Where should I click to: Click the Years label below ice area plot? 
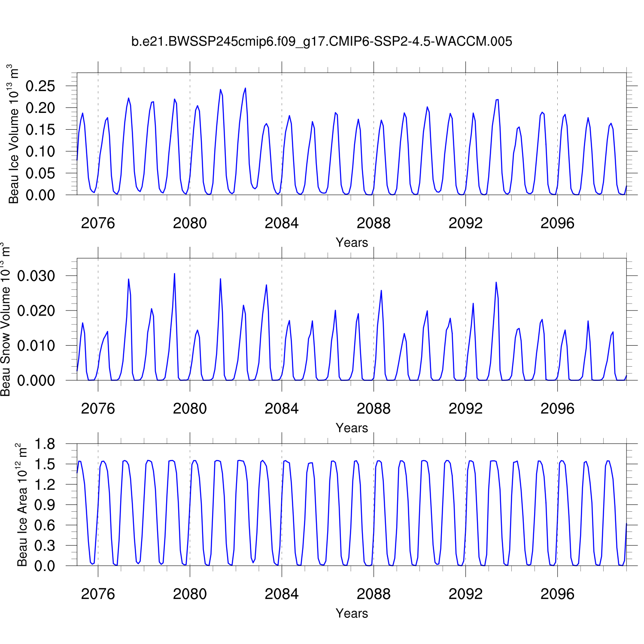[x=352, y=614]
